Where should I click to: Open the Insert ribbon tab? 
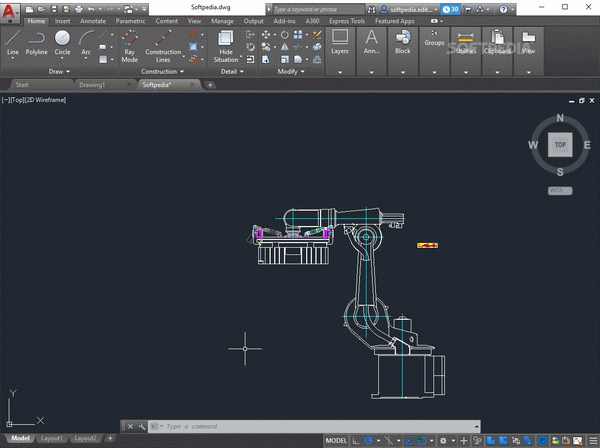[62, 21]
